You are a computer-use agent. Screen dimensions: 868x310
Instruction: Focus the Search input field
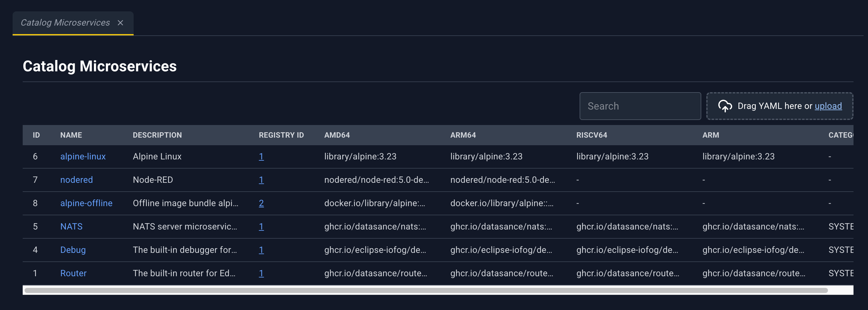pos(640,106)
